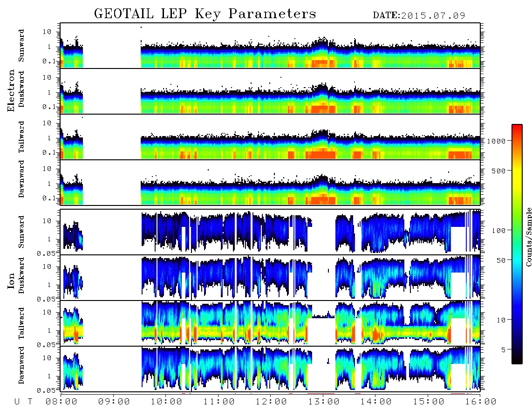Click the 0.05 tick of Ion Dawnward panel

click(x=46, y=390)
